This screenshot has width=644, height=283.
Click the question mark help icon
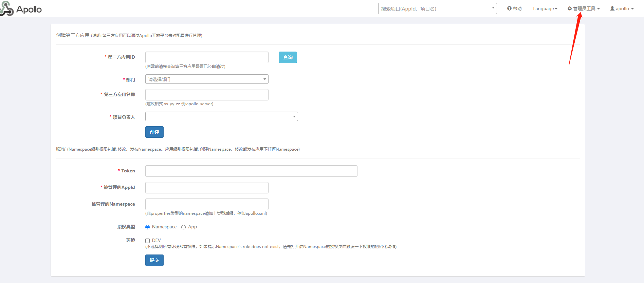pos(509,8)
